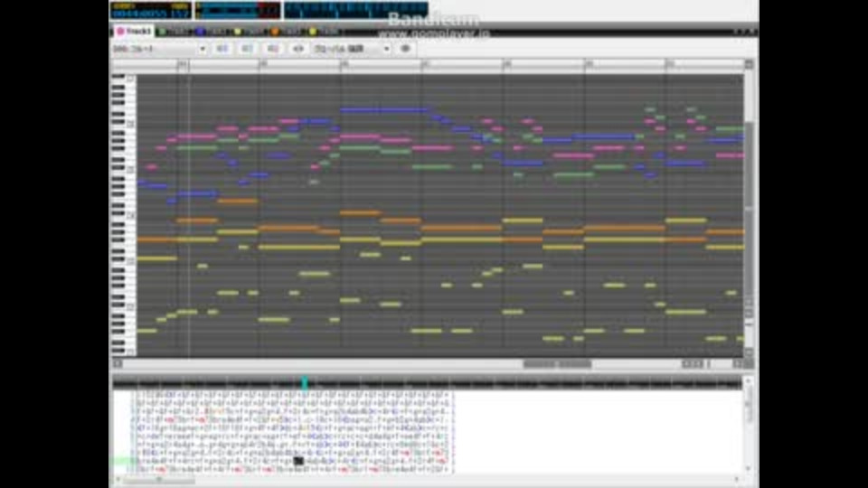Click the piano roll scrollbar left arrow
This screenshot has width=868, height=488.
click(118, 364)
